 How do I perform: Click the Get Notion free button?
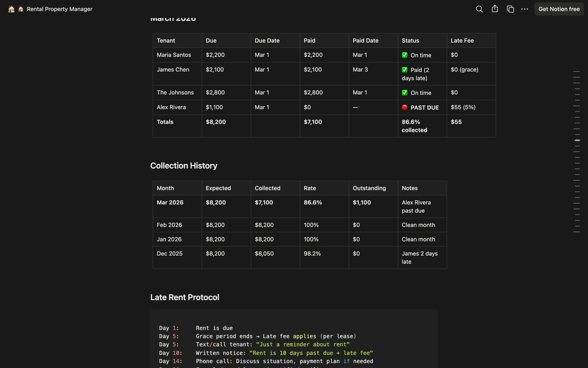559,9
